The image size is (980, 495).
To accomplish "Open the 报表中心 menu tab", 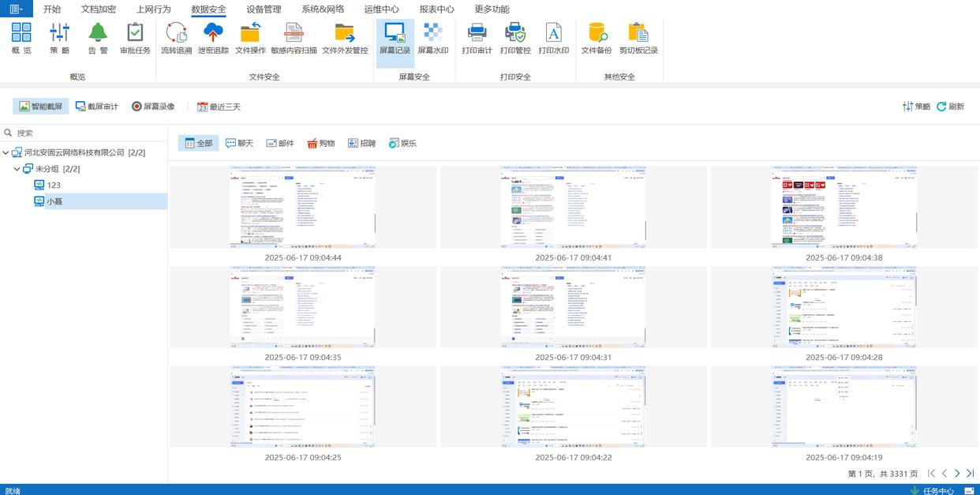I will coord(436,9).
